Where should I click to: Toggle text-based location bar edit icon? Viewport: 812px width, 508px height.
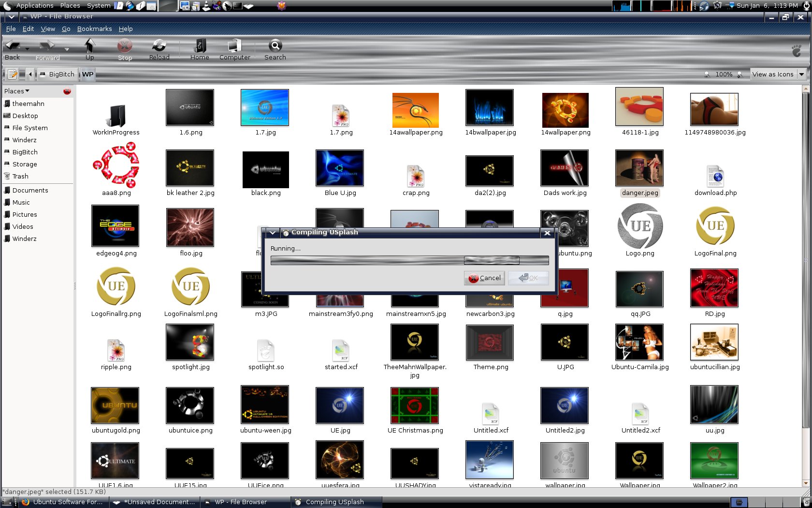pos(13,74)
